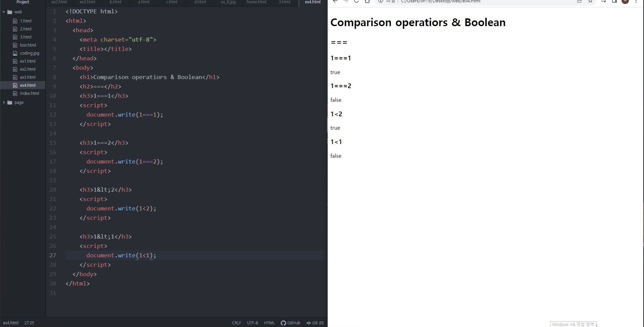Switch to d.html editor tab

(x=200, y=2)
